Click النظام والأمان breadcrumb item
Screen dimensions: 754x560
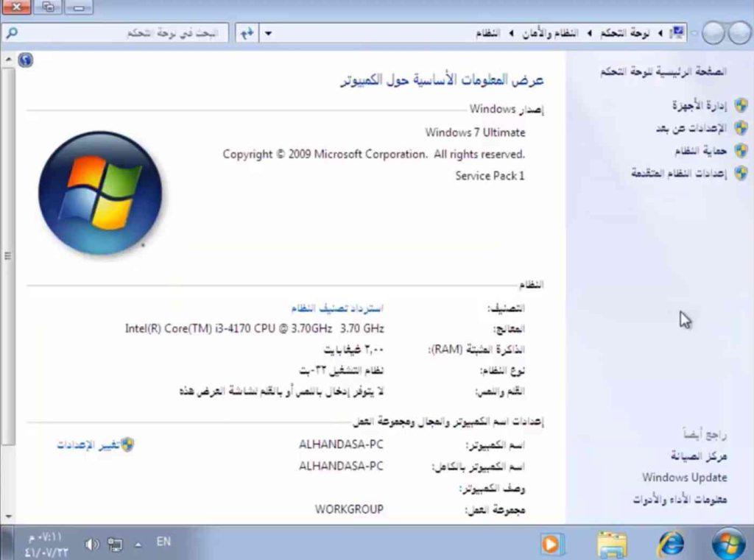pos(550,33)
